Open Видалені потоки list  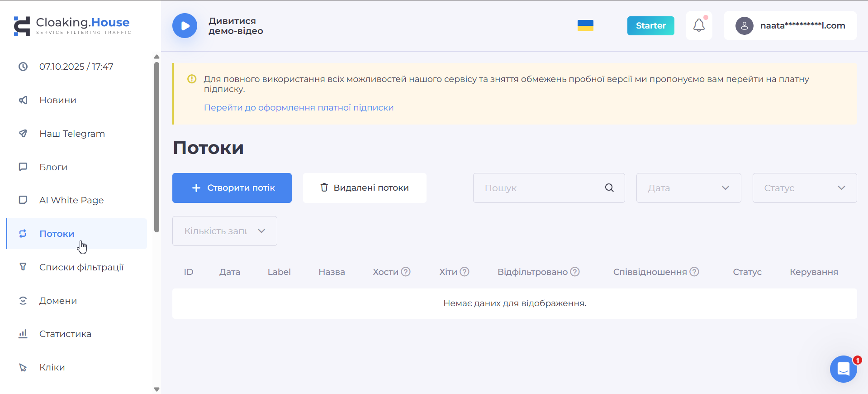pyautogui.click(x=365, y=188)
